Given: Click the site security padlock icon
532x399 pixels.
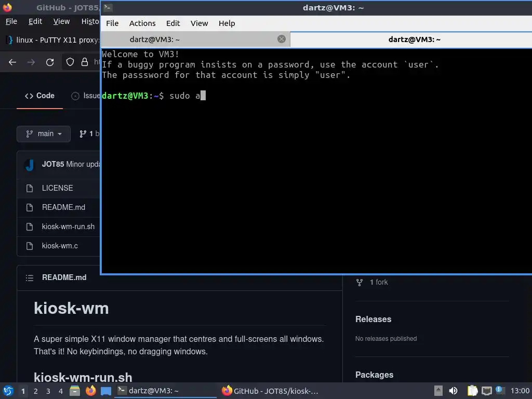Looking at the screenshot, I should (85, 62).
